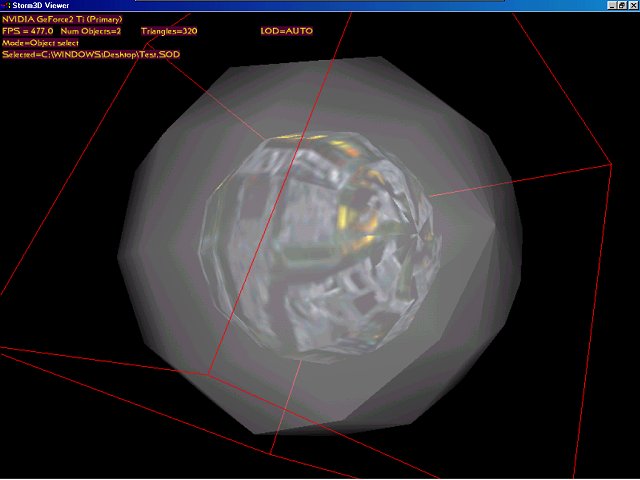Click the red bounding box corner at lower left
The width and height of the screenshot is (640, 480).
208,374
